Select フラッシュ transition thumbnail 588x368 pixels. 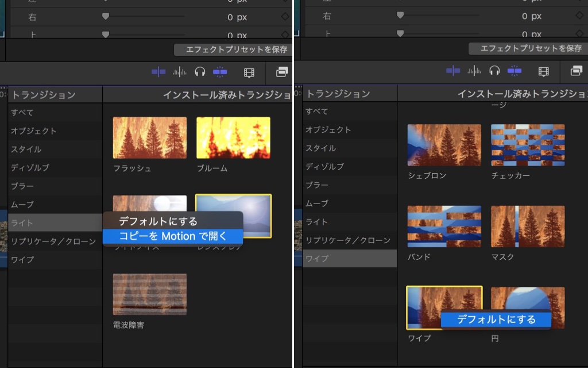(x=150, y=137)
